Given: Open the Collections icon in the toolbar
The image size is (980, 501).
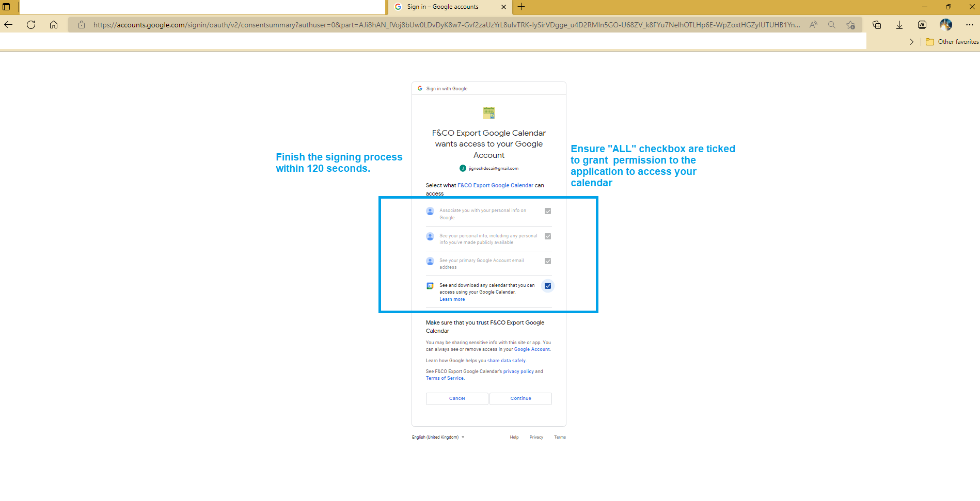Looking at the screenshot, I should pos(877,25).
